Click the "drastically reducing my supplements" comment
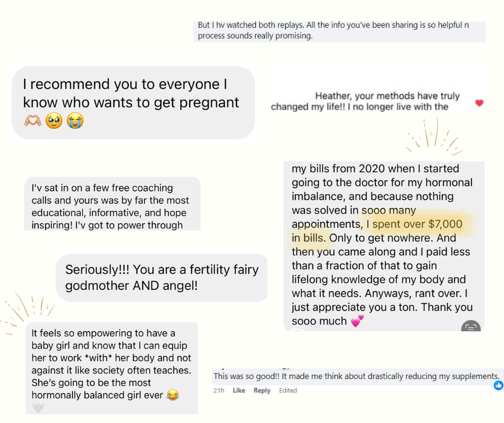The image size is (504, 423). point(357,376)
